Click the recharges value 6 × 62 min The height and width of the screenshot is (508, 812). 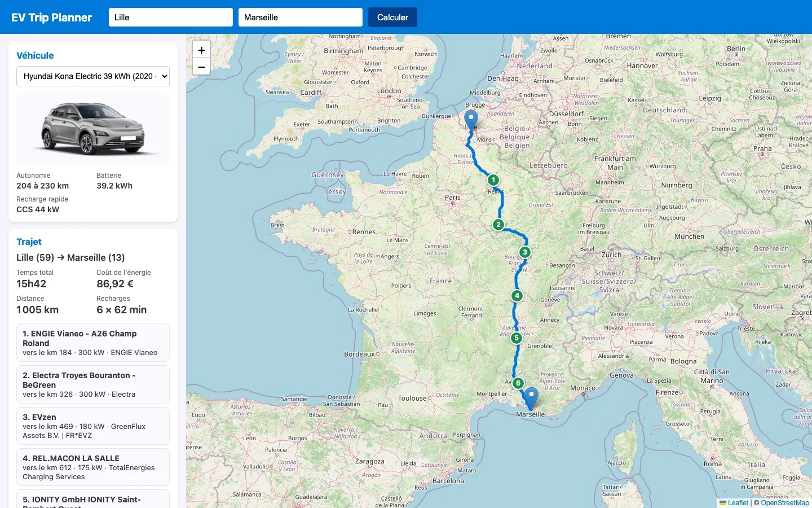coord(122,310)
